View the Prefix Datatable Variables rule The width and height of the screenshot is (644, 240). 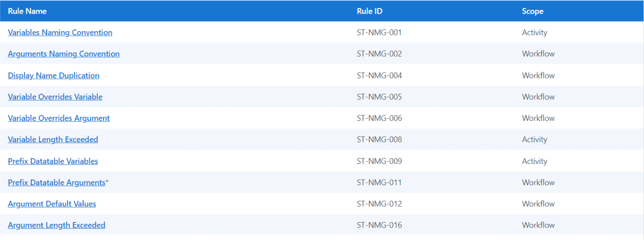53,161
